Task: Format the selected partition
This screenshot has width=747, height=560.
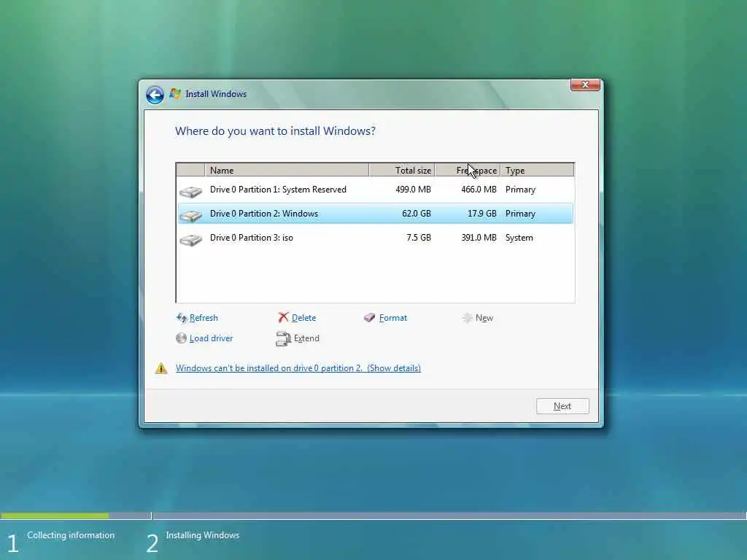Action: [x=393, y=318]
